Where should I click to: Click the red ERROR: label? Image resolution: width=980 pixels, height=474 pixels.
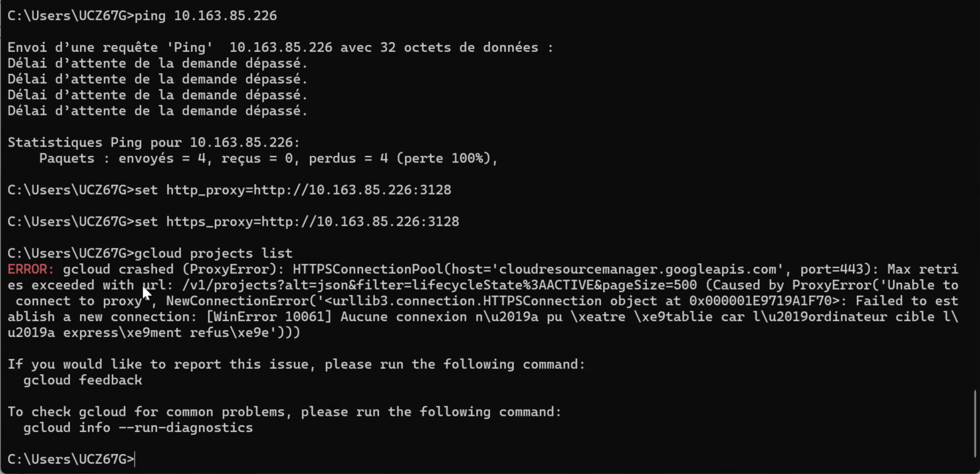coord(31,269)
